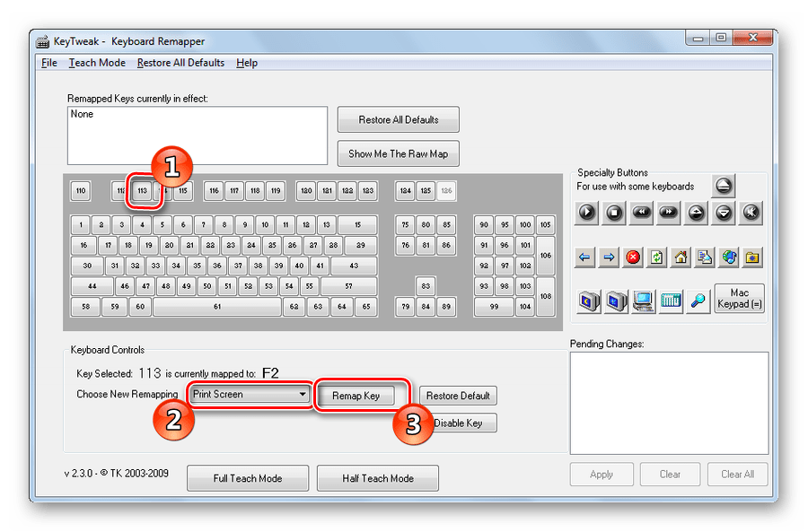Click the browser Back arrow button
808x532 pixels.
pos(585,257)
